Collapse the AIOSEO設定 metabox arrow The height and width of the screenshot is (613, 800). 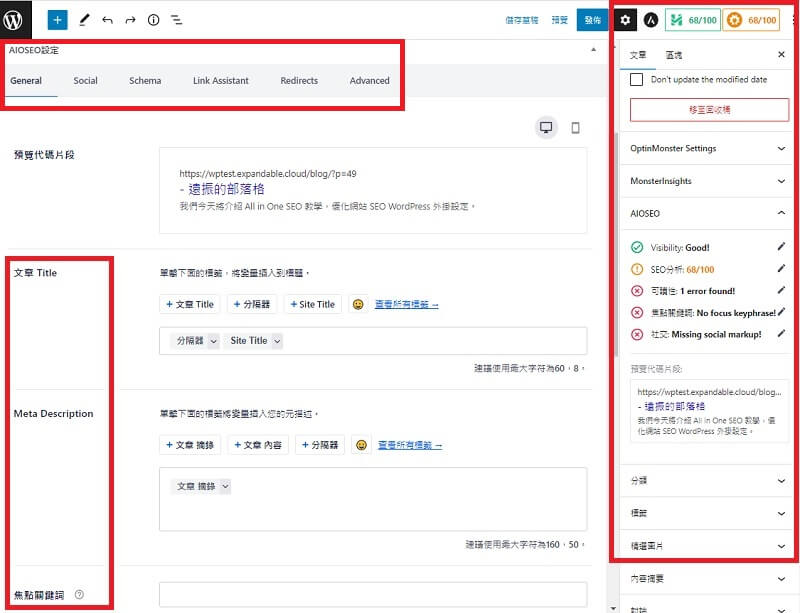click(x=593, y=50)
